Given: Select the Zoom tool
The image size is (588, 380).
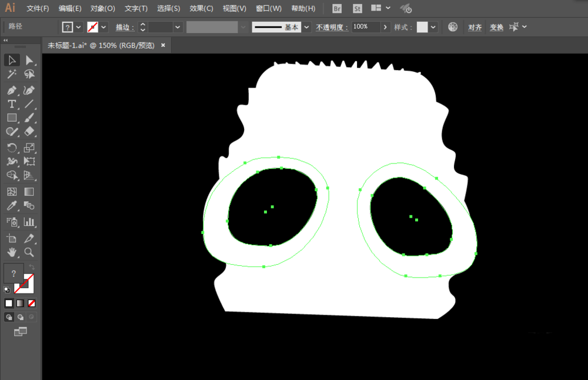Looking at the screenshot, I should click(x=29, y=252).
